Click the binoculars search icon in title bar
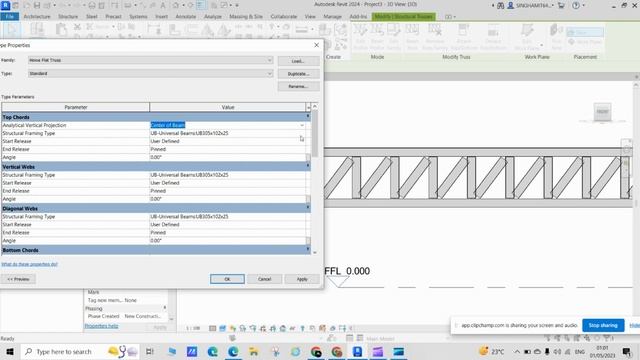Image resolution: width=640 pixels, height=360 pixels. pos(500,5)
